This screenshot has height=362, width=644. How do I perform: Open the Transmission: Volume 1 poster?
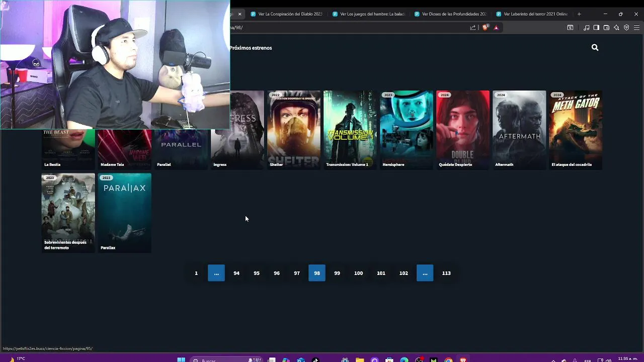click(x=350, y=130)
